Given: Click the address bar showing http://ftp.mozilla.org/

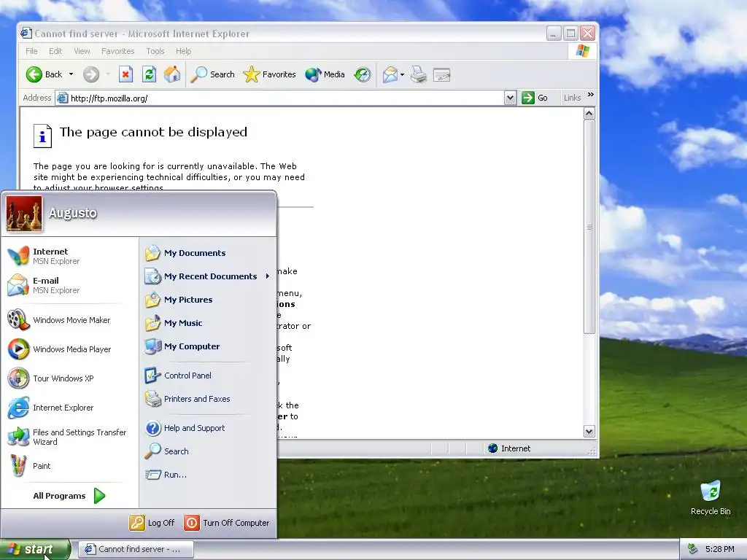Looking at the screenshot, I should [280, 98].
